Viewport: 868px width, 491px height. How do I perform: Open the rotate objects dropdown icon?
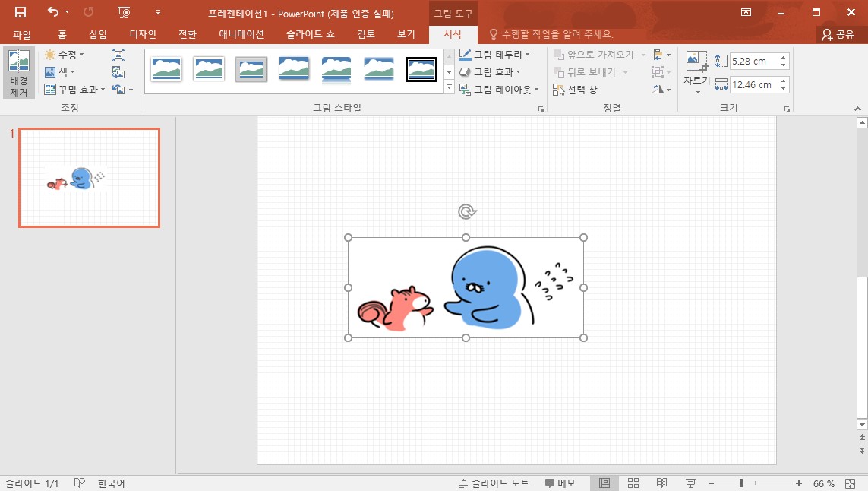point(661,89)
